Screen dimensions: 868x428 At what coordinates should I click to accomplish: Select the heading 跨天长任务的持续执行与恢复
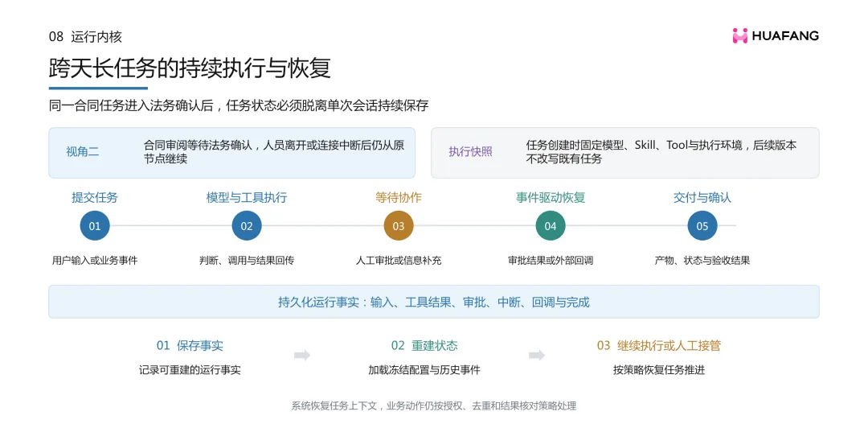click(190, 68)
